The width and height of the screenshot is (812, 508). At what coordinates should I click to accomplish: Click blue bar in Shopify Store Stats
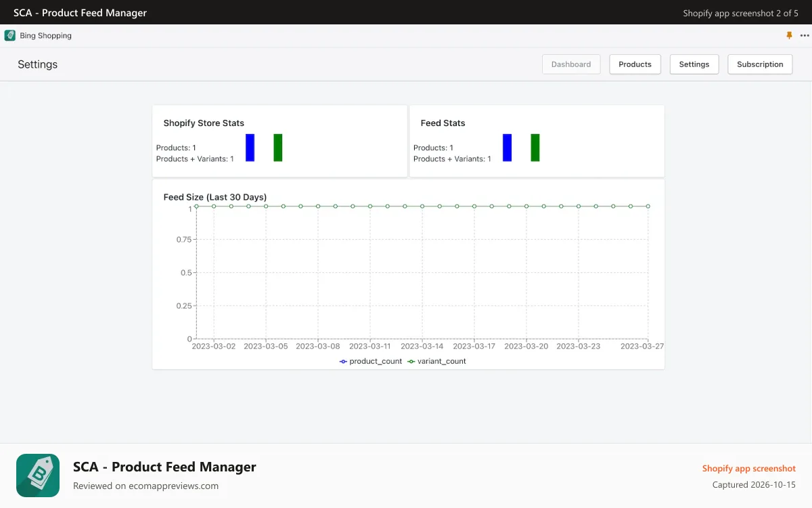click(250, 148)
